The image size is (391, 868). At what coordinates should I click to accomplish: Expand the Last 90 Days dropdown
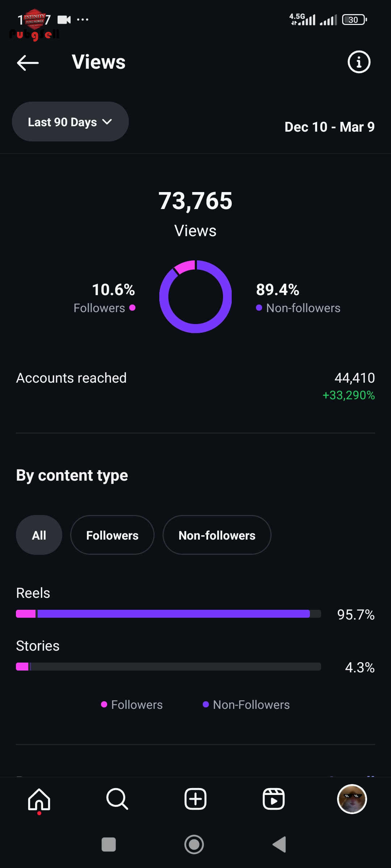[x=70, y=122]
